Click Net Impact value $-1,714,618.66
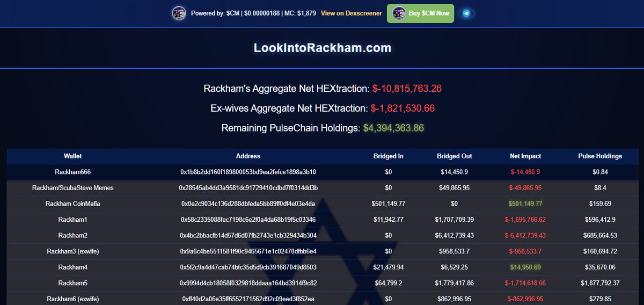644x305 pixels. 525,283
